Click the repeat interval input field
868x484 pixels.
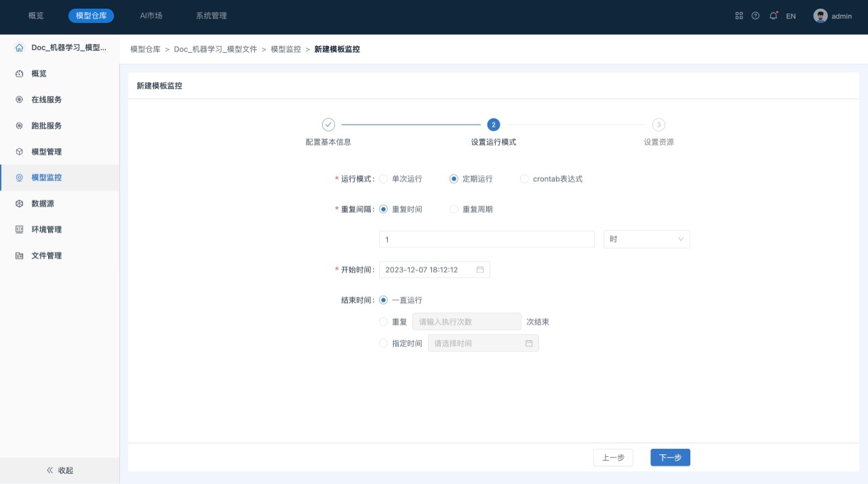(486, 239)
